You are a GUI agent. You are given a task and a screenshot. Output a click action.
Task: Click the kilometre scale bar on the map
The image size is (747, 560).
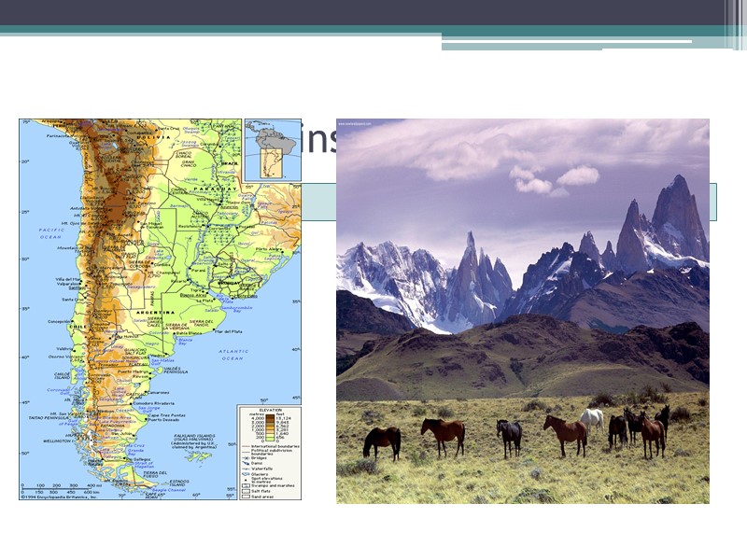pos(61,489)
